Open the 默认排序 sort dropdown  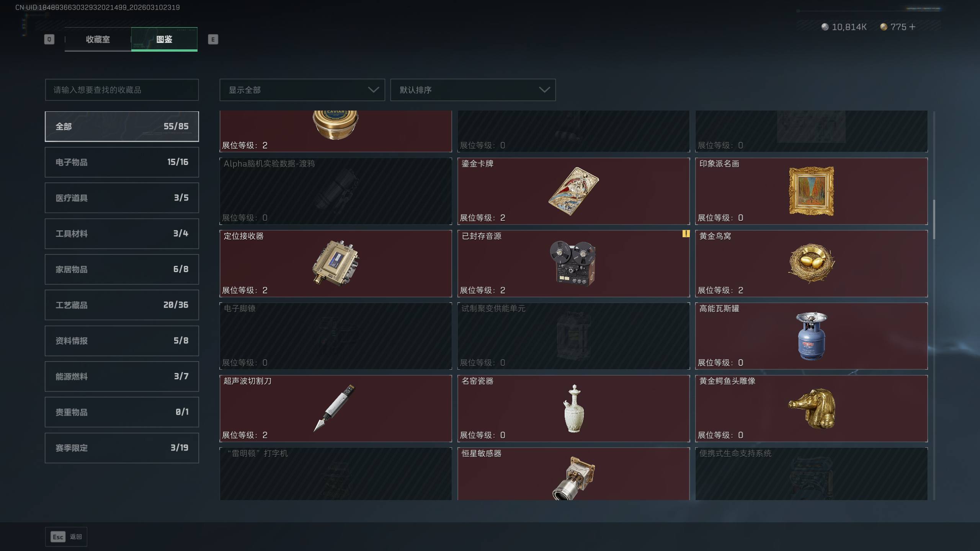473,90
